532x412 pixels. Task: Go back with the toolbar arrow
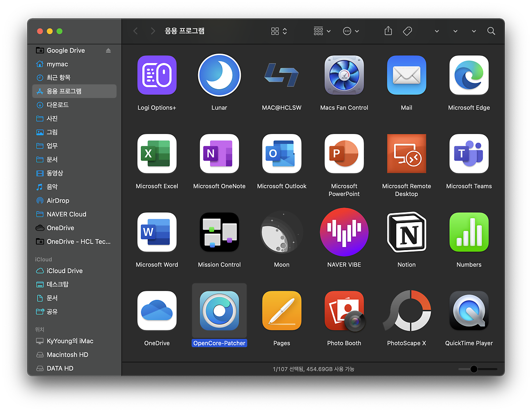coord(136,31)
